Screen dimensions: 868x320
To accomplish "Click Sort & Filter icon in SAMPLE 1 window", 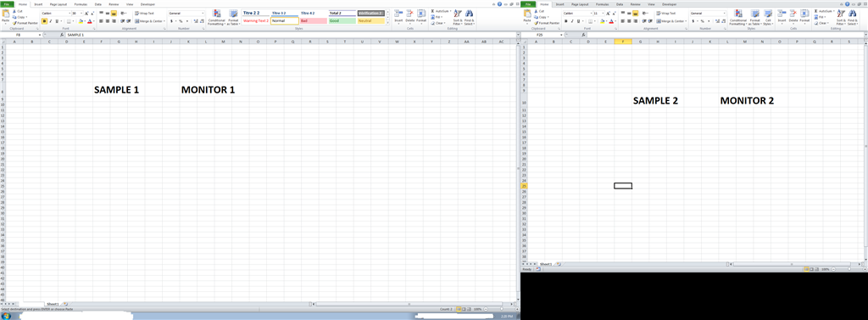I will pyautogui.click(x=457, y=17).
